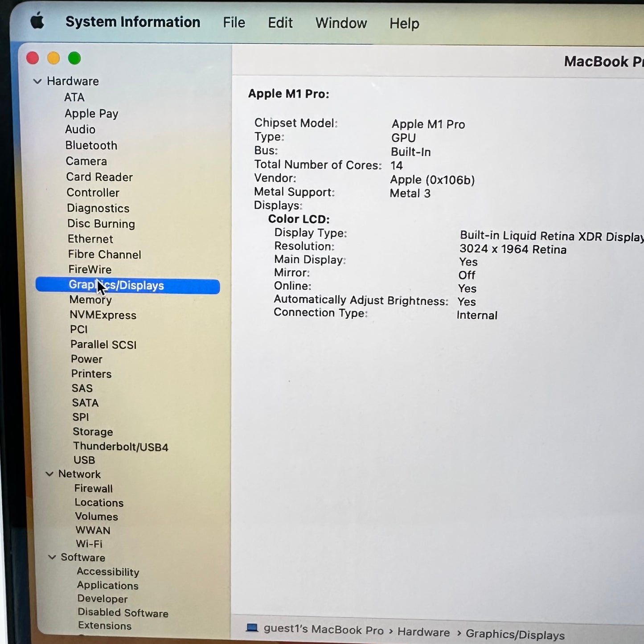Screen dimensions: 644x644
Task: Select Thunderbolt/USB4 in the sidebar
Action: point(121,447)
